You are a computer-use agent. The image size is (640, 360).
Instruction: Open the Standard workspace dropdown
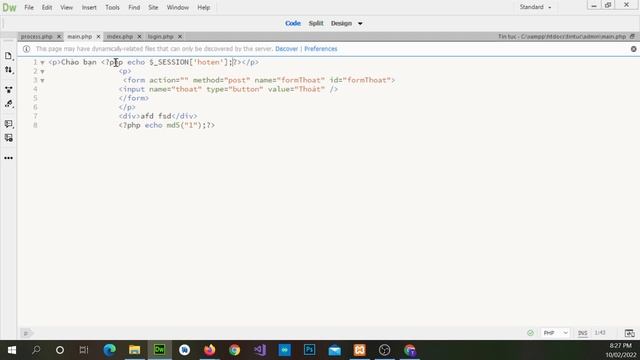coord(535,7)
